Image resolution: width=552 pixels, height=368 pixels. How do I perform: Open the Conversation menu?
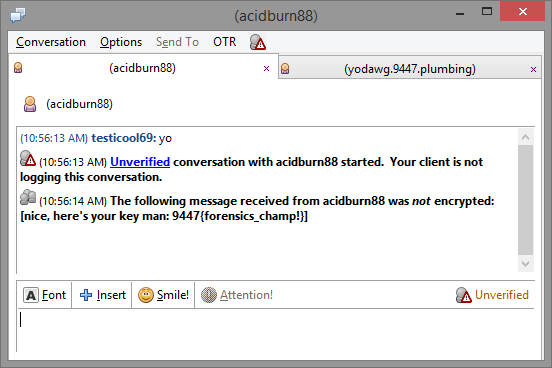(x=51, y=42)
